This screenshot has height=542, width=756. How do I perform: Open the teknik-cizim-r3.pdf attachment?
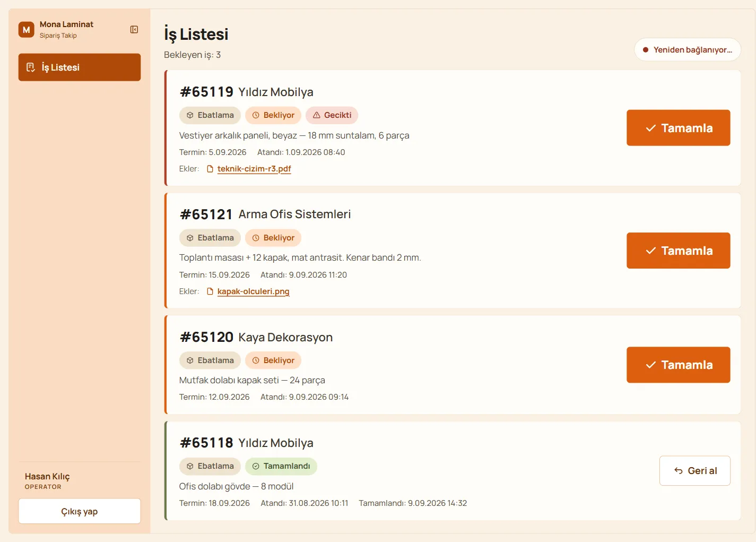254,169
